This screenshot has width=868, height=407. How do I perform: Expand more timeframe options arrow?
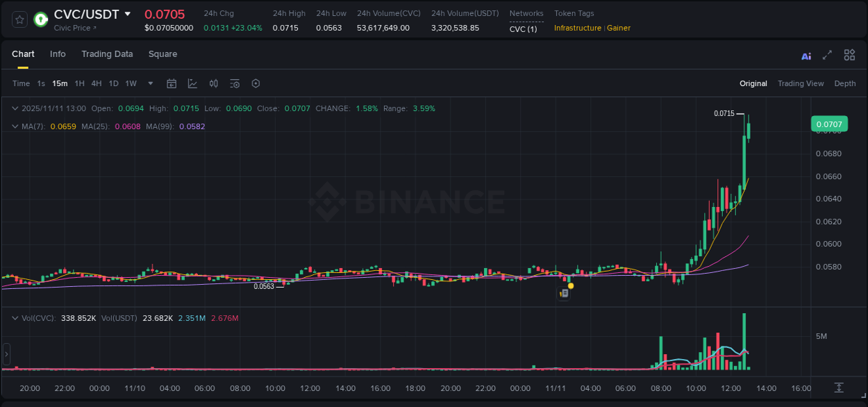[x=150, y=83]
